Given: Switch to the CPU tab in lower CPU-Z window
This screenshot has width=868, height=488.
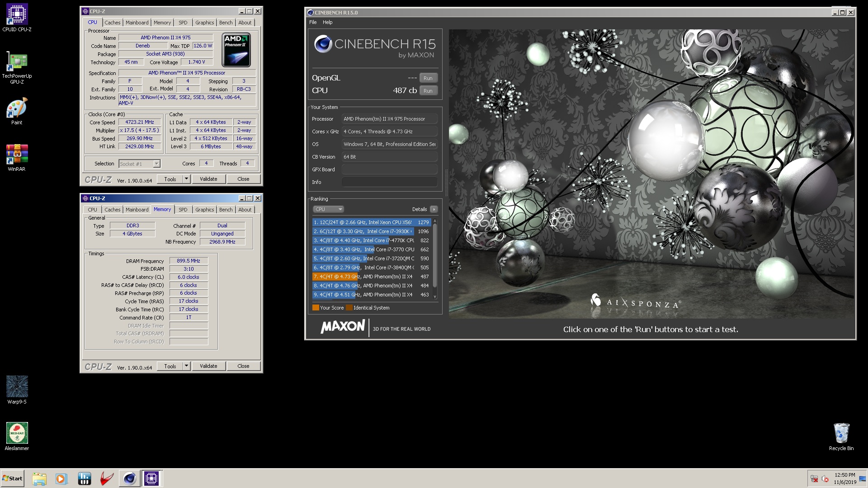Looking at the screenshot, I should pos(92,210).
